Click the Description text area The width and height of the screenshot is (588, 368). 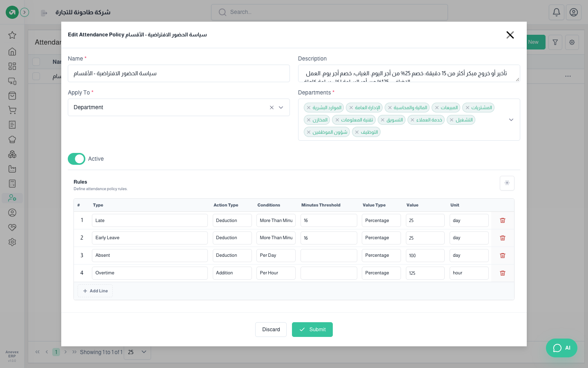[409, 74]
